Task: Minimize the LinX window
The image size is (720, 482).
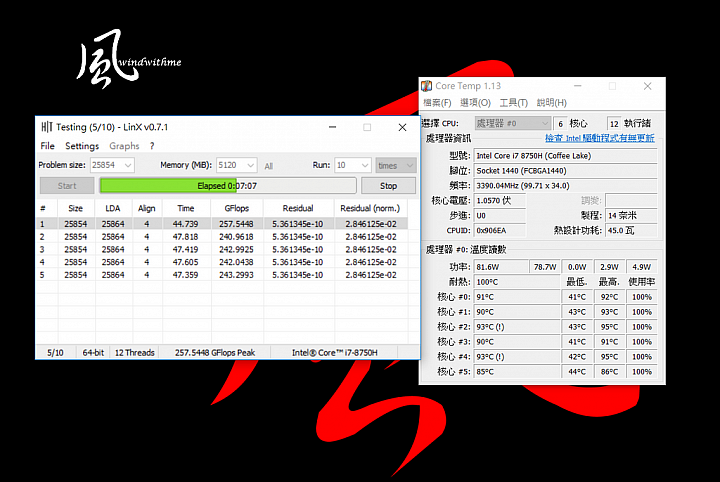Action: 332,127
